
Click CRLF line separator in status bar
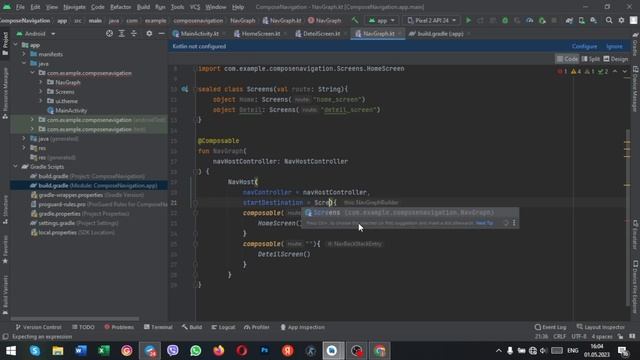(560, 337)
